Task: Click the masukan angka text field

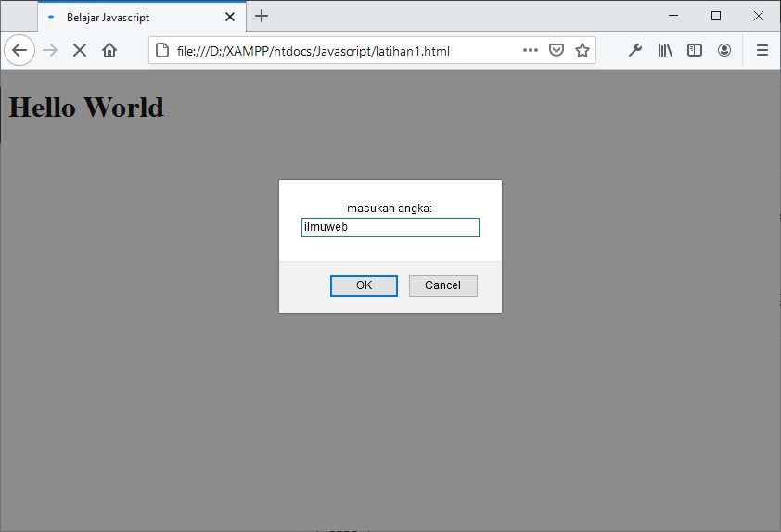Action: 390,227
